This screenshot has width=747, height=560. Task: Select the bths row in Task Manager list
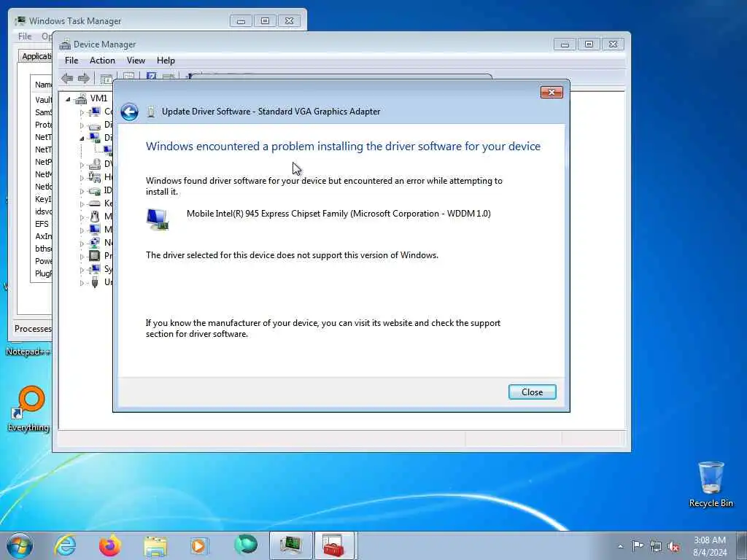[x=42, y=249]
